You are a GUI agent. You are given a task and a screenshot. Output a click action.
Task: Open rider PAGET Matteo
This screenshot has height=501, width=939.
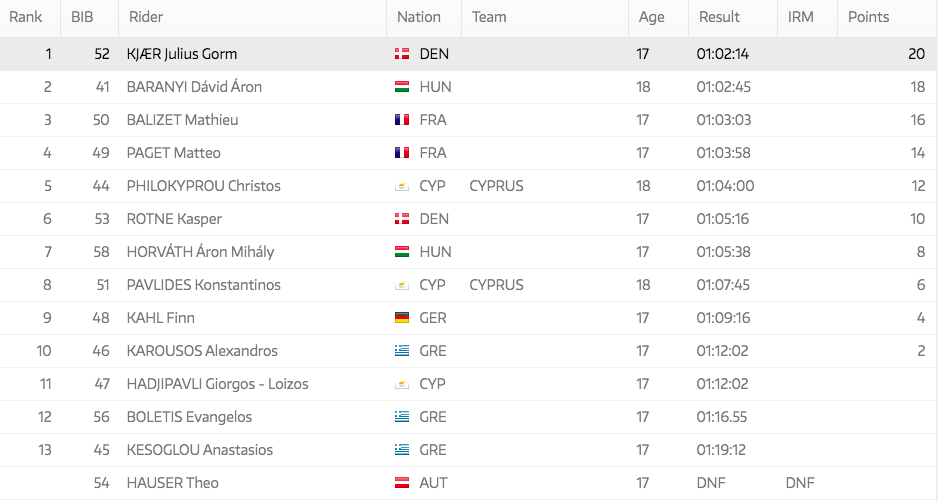pyautogui.click(x=173, y=153)
